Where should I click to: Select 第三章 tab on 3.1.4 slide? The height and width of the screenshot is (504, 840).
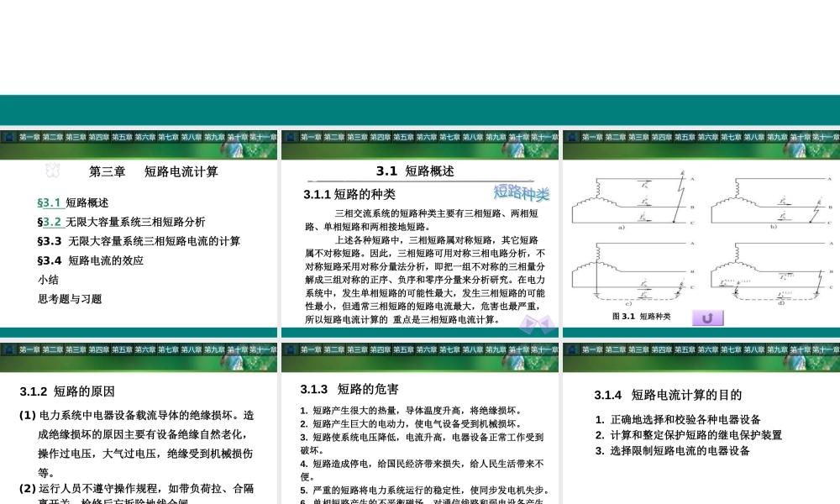click(x=638, y=349)
